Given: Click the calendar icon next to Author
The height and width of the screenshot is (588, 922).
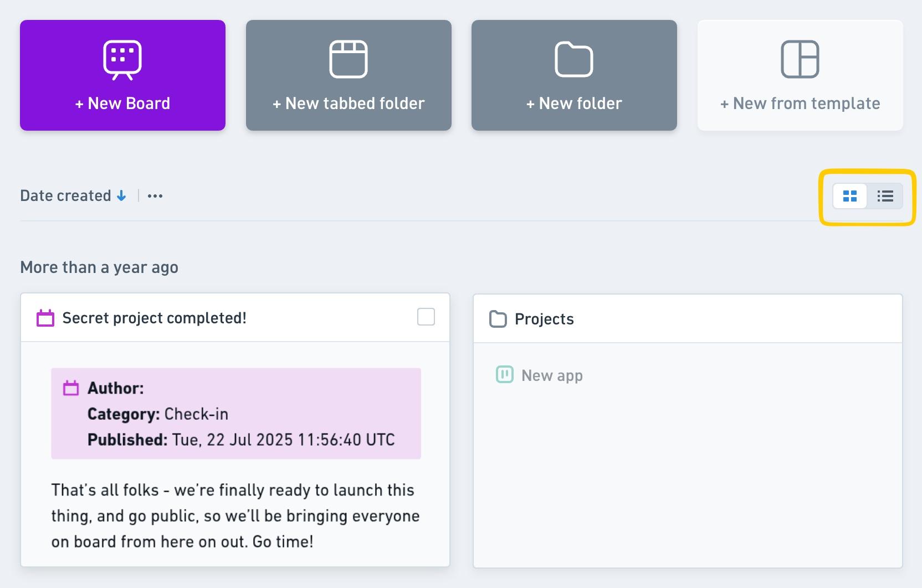Looking at the screenshot, I should click(x=71, y=388).
